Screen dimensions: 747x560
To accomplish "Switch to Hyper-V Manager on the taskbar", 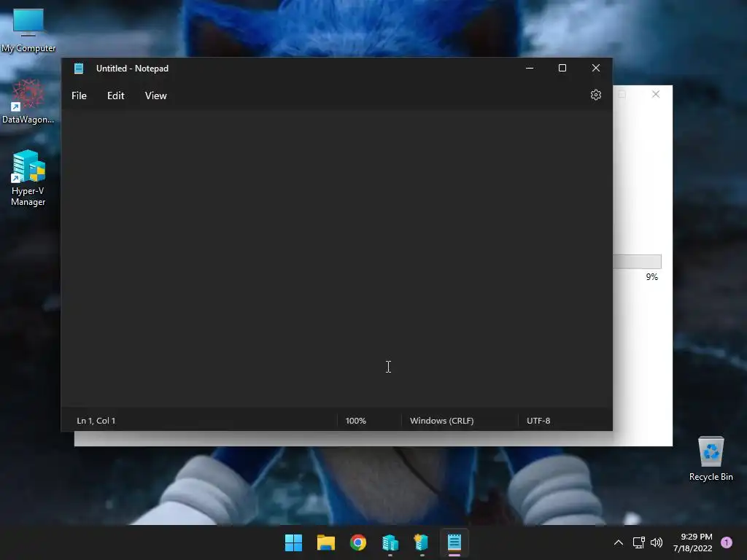I will (390, 542).
